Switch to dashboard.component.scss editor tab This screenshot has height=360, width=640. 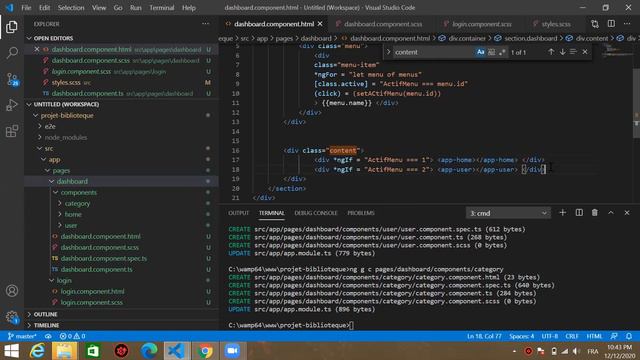click(x=382, y=24)
